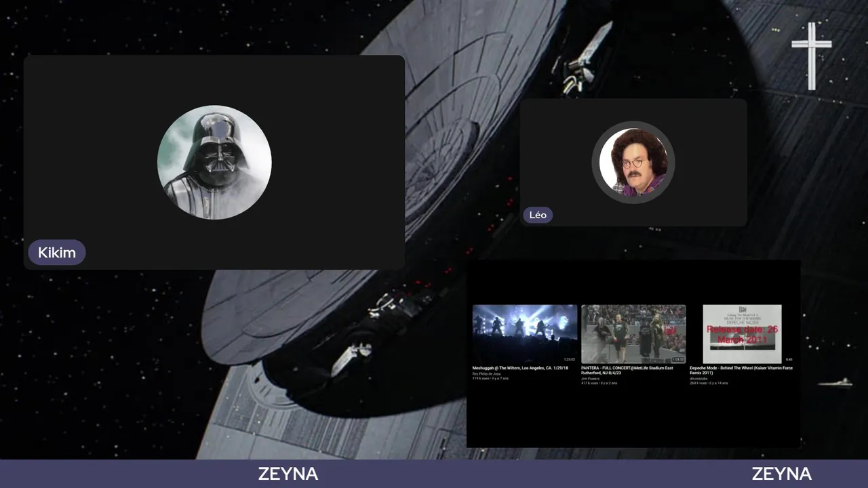Open the Meshuggah concert video thumbnail
Image resolution: width=868 pixels, height=488 pixels.
(525, 334)
